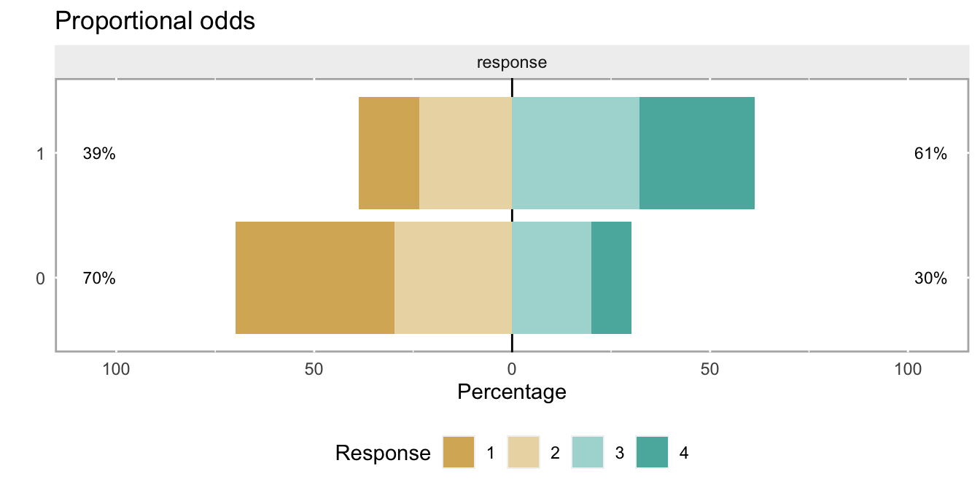Click the Response 4 legend swatch
The width and height of the screenshot is (980, 490).
click(652, 453)
